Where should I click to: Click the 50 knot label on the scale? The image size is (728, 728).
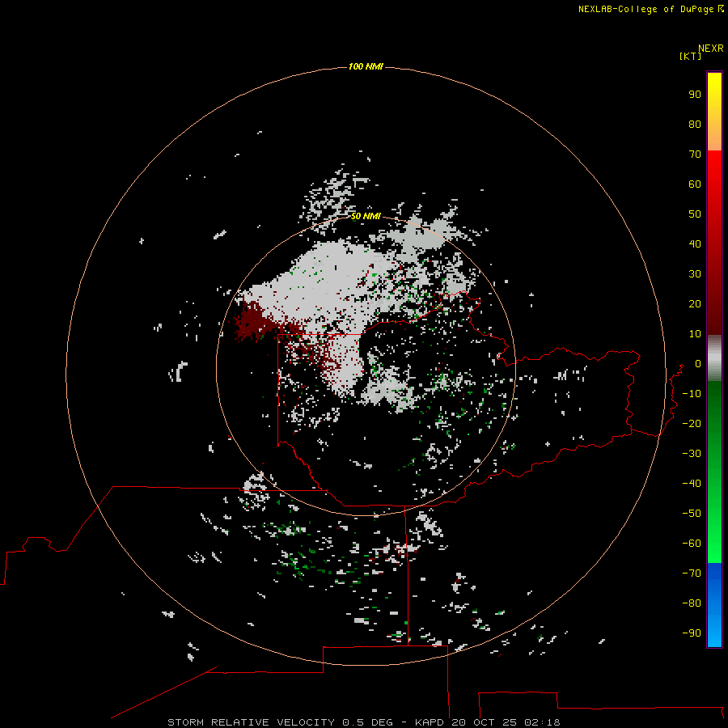695,214
